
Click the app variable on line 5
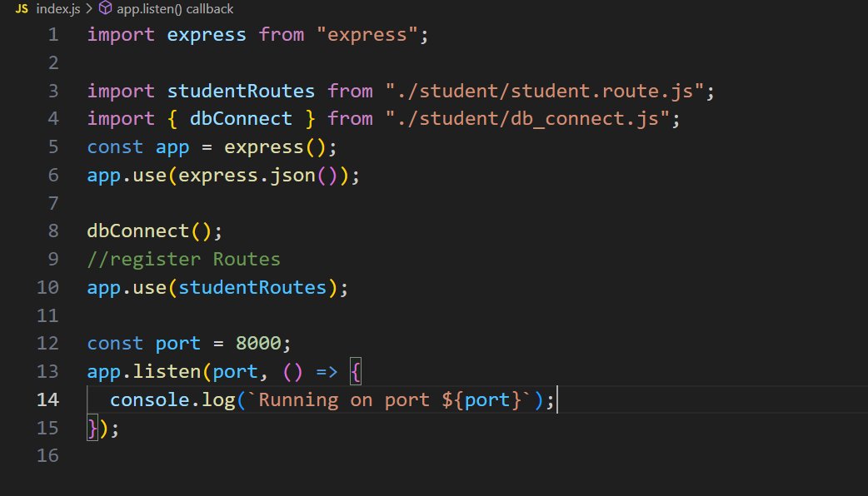(172, 147)
